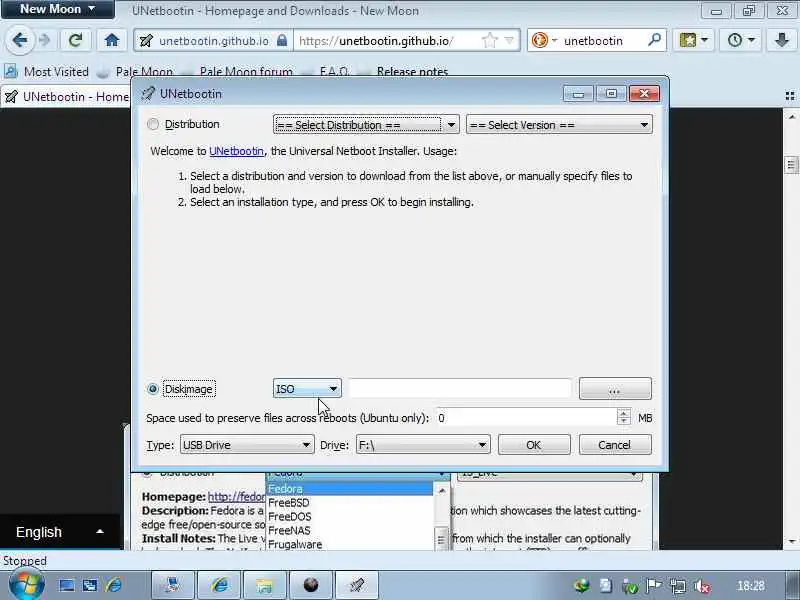The image size is (800, 600).
Task: Increase persistence space with the spinner arrows
Action: pos(623,413)
